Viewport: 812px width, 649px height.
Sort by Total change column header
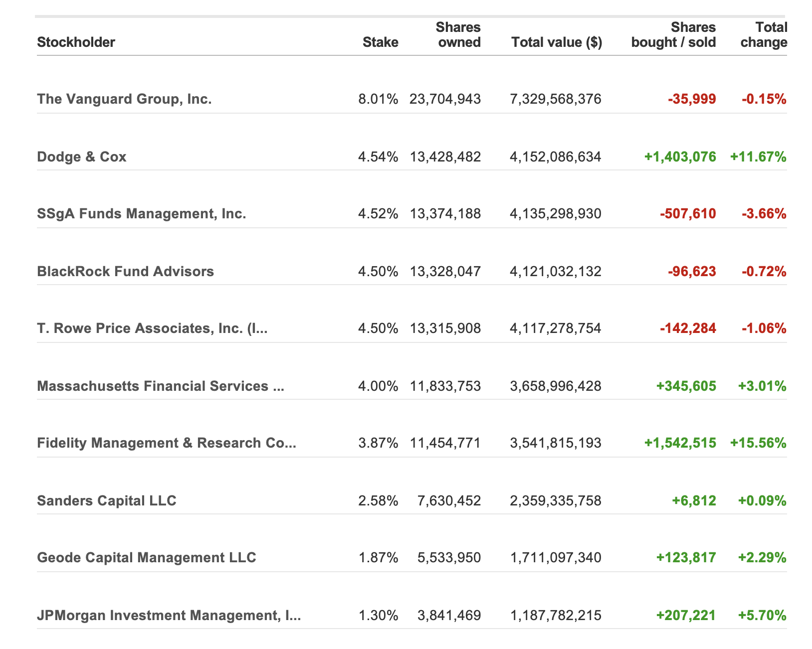(764, 35)
